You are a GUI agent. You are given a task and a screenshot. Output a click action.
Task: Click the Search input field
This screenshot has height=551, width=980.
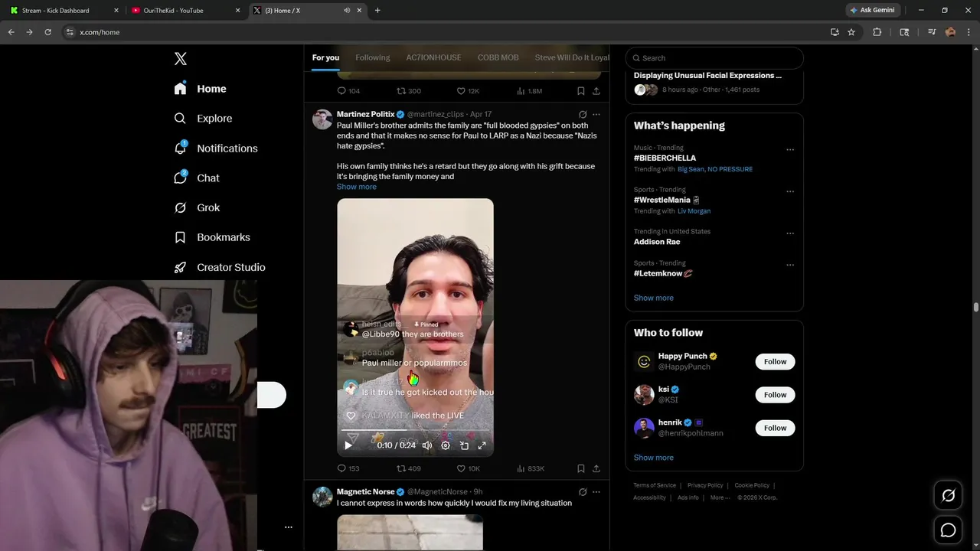(714, 58)
